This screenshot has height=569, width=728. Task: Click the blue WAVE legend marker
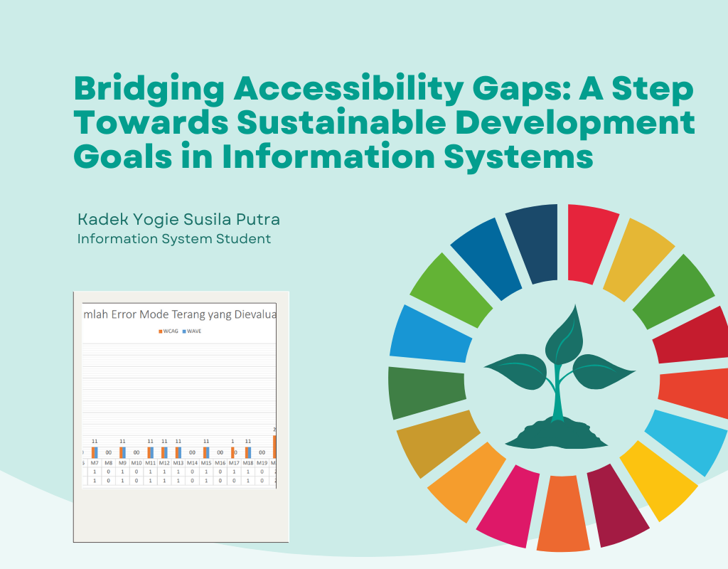click(x=185, y=332)
